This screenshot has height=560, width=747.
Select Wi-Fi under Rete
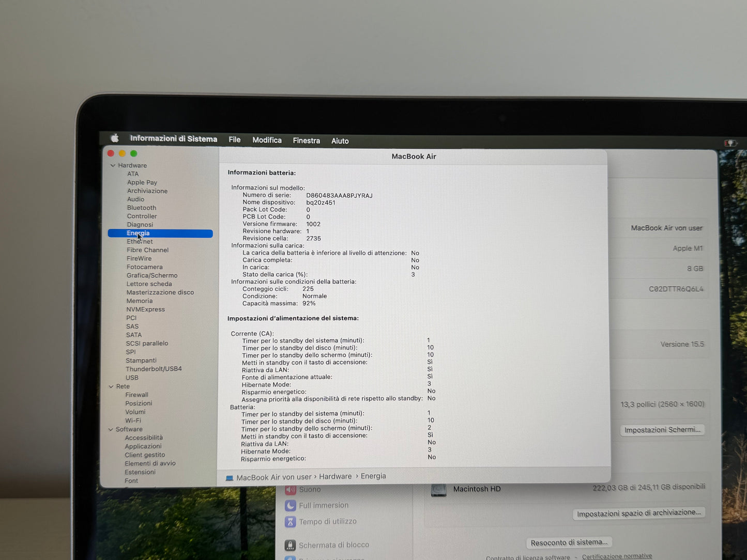pos(133,421)
